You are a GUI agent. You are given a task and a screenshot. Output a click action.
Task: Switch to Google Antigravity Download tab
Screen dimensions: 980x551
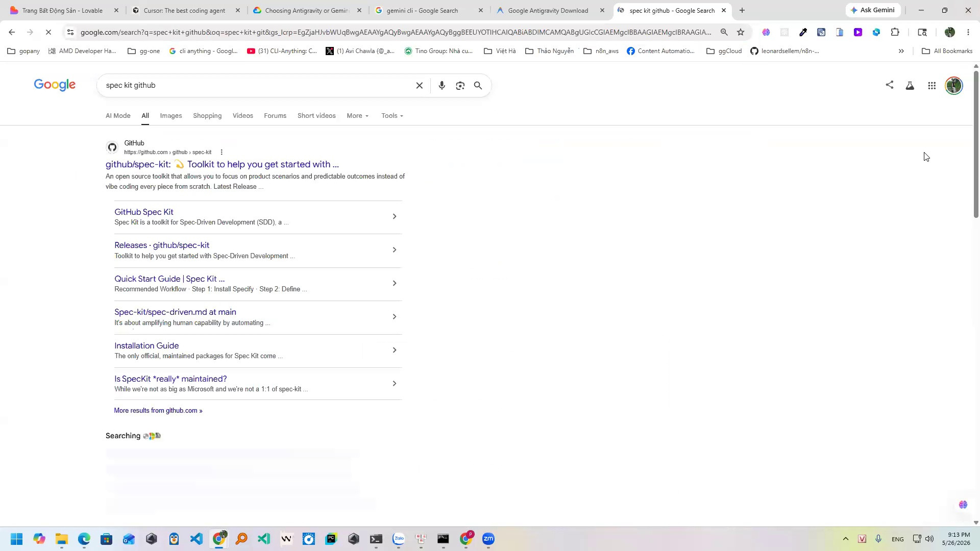click(x=549, y=10)
